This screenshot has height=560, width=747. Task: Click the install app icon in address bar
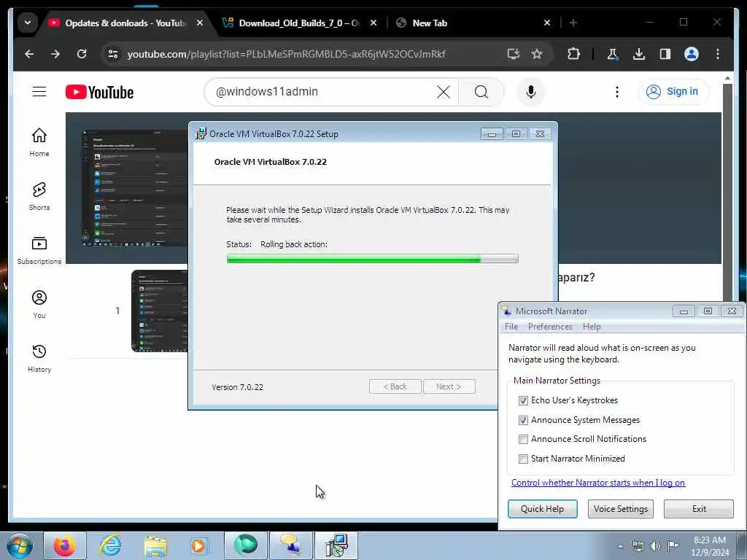click(x=513, y=54)
